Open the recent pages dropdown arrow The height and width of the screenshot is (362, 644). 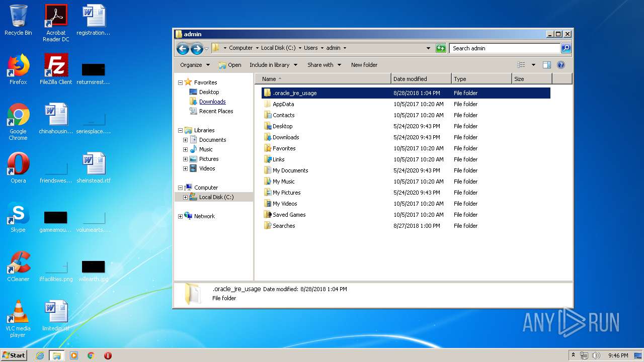(206, 49)
